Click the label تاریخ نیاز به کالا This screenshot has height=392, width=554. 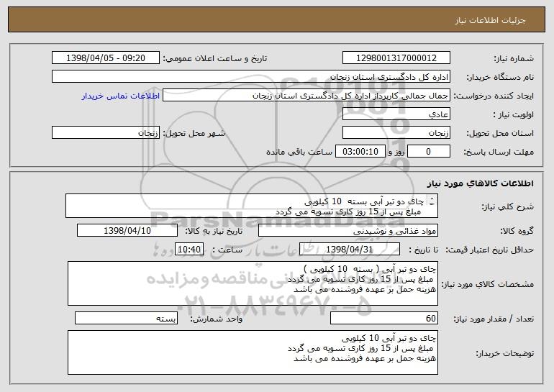point(214,231)
